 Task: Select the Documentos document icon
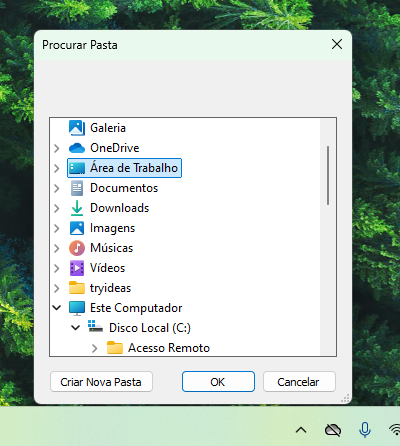tap(77, 188)
